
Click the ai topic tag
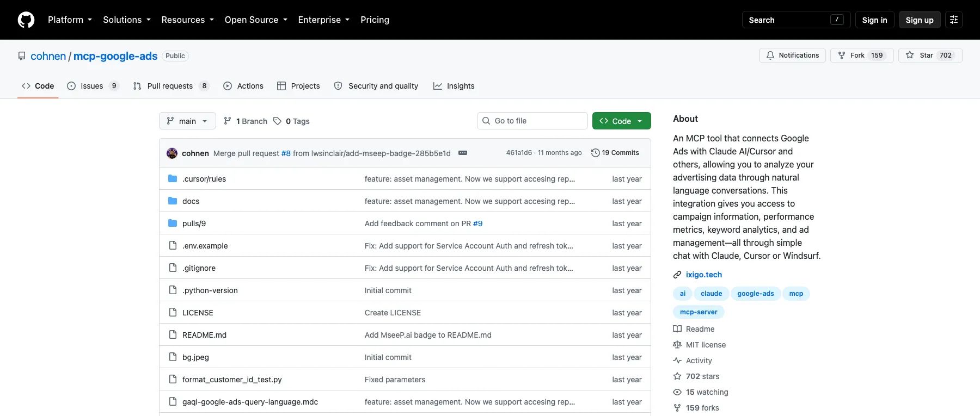click(x=683, y=294)
